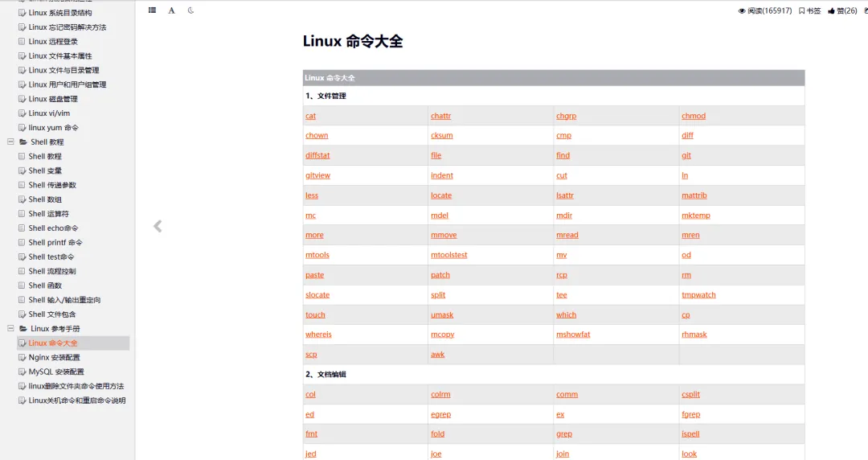Collapse the Linux 参考手册 folder
Screen dimensions: 868x460
tap(10, 329)
